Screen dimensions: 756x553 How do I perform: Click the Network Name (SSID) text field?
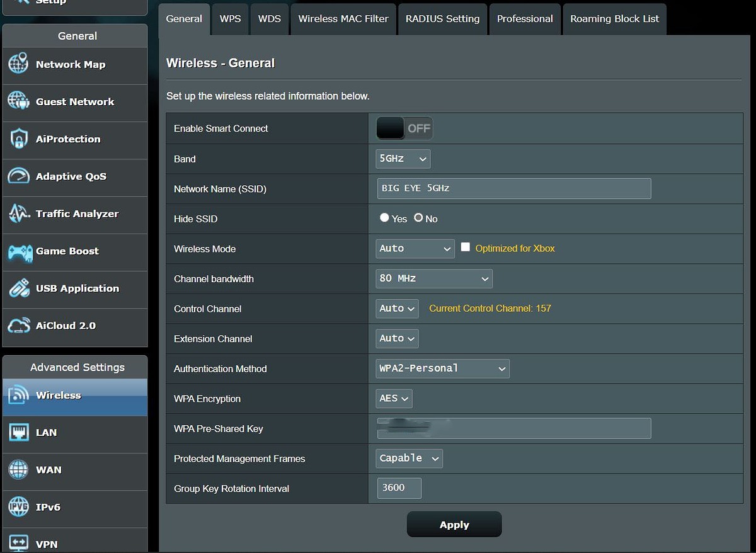coord(513,188)
